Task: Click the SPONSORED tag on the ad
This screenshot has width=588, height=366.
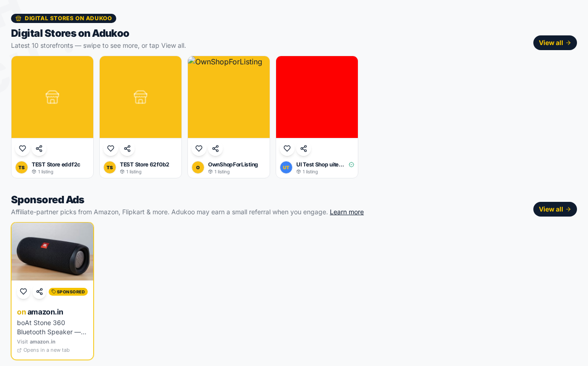Action: pyautogui.click(x=68, y=292)
